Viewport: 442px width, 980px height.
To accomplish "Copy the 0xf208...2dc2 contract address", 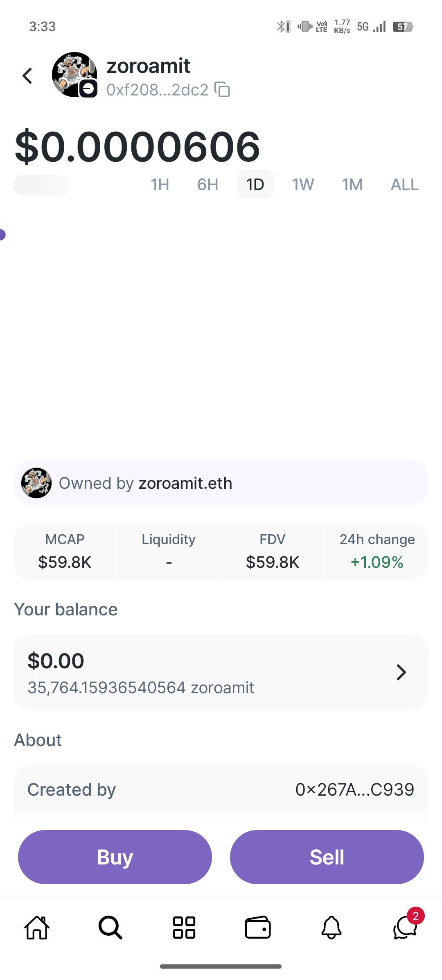I will coord(222,90).
